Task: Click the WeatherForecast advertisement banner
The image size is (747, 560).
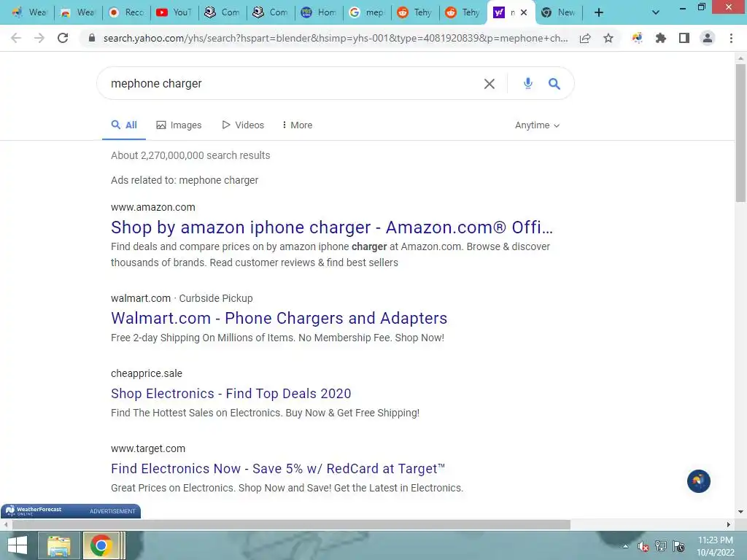Action: pyautogui.click(x=71, y=511)
